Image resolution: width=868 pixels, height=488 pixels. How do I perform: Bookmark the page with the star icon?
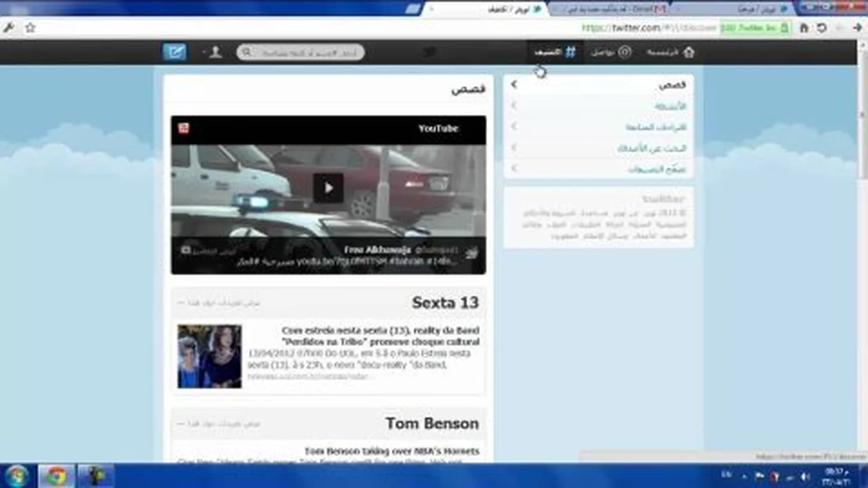click(30, 28)
